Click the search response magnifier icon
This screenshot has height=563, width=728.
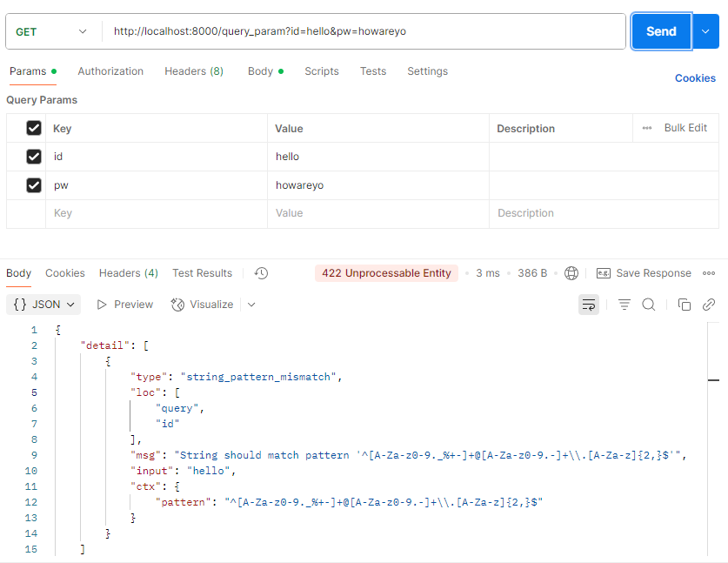coord(649,305)
